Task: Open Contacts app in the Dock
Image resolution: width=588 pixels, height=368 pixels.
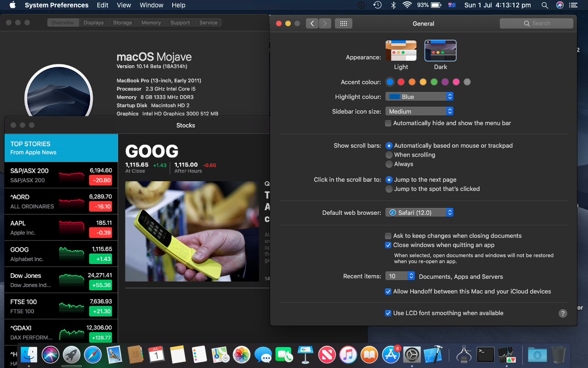Action: pos(136,355)
